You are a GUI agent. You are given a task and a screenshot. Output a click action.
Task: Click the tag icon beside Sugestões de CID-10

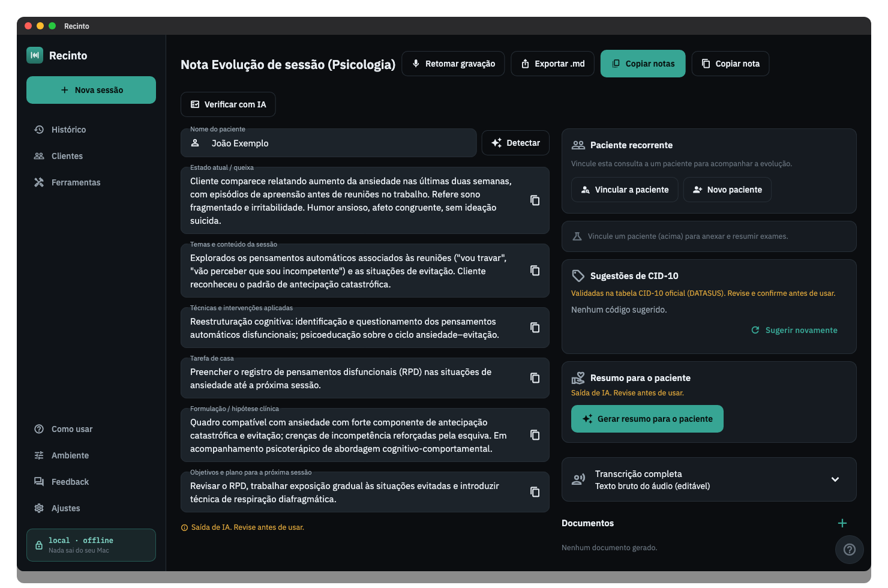point(578,276)
